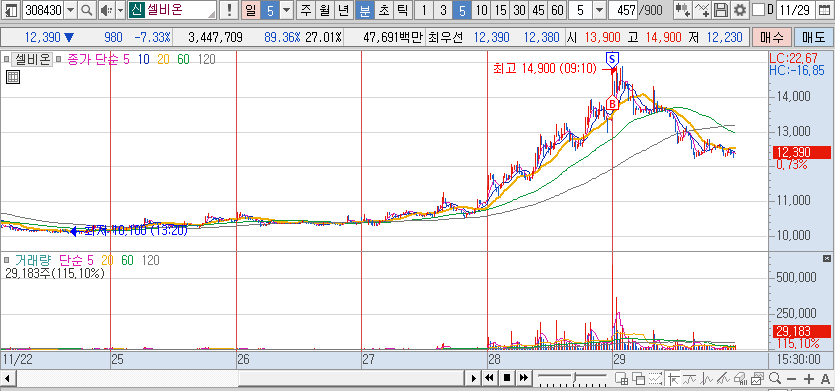Click the zigzag line drawing tool icon
This screenshot has width=835, height=391.
[x=707, y=378]
